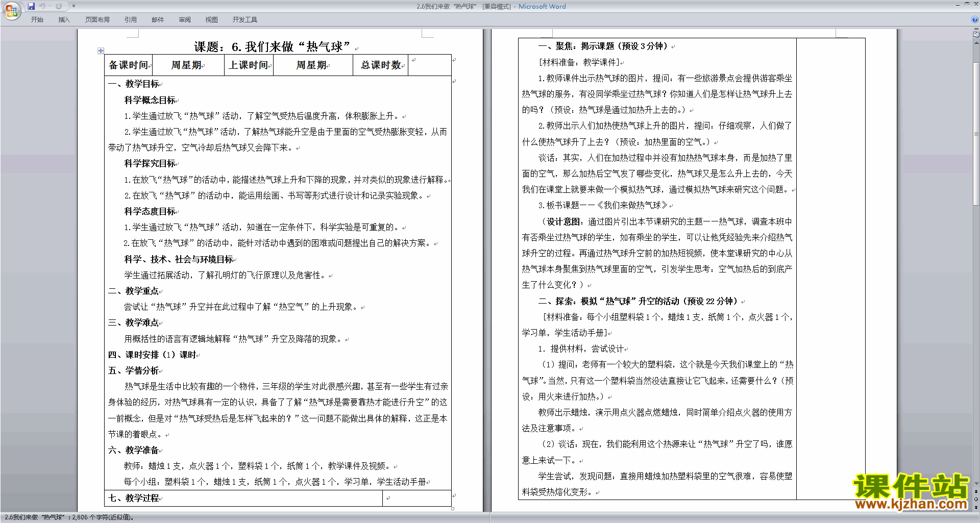Click the heading 三、教学难点
980x523 pixels.
pos(134,322)
